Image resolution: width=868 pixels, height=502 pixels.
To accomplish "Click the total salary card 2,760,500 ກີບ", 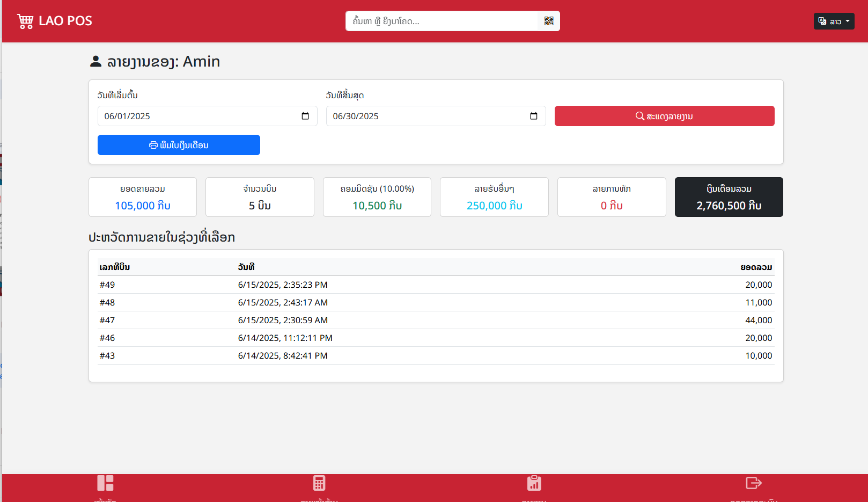I will click(729, 197).
